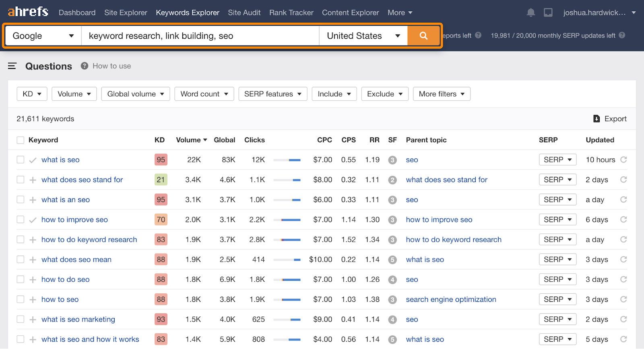Refresh the 'what is seo' row data

click(623, 160)
